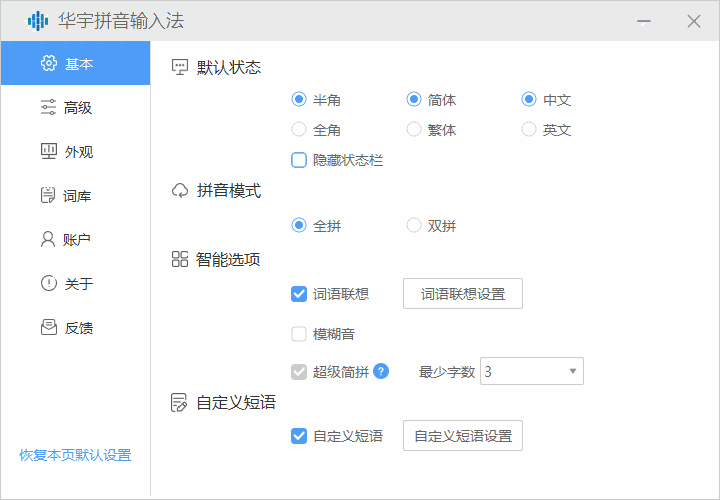Click the blue help icon next to 超级简拼

pos(381,371)
